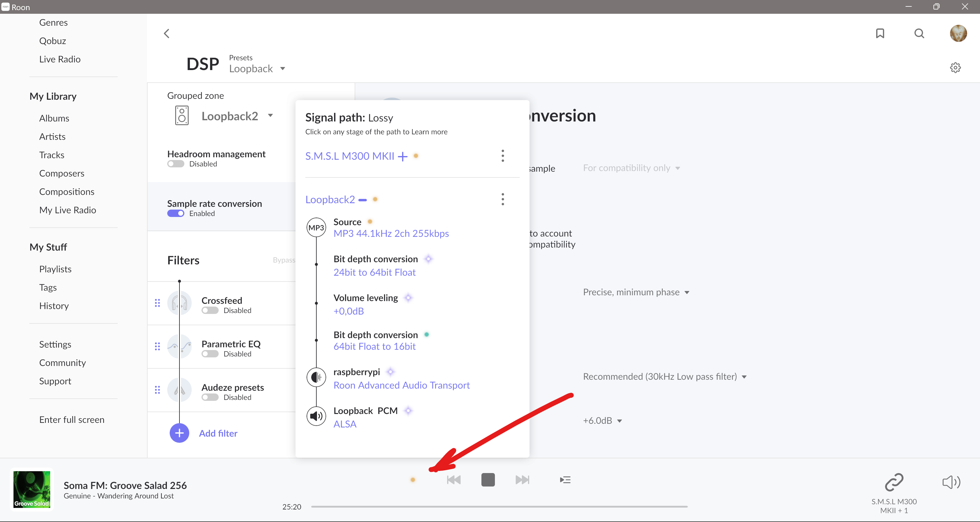Toggle the Crossfeed filter switch
Image resolution: width=980 pixels, height=522 pixels.
tap(210, 311)
